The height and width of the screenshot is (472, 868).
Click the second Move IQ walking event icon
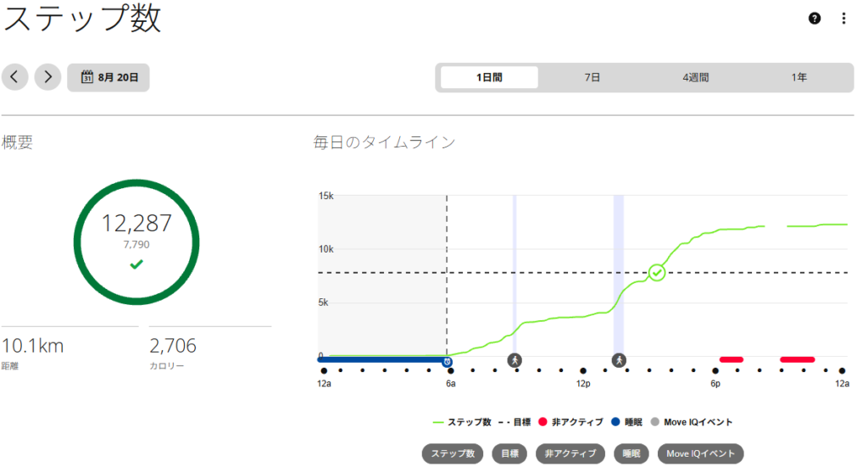pyautogui.click(x=619, y=361)
